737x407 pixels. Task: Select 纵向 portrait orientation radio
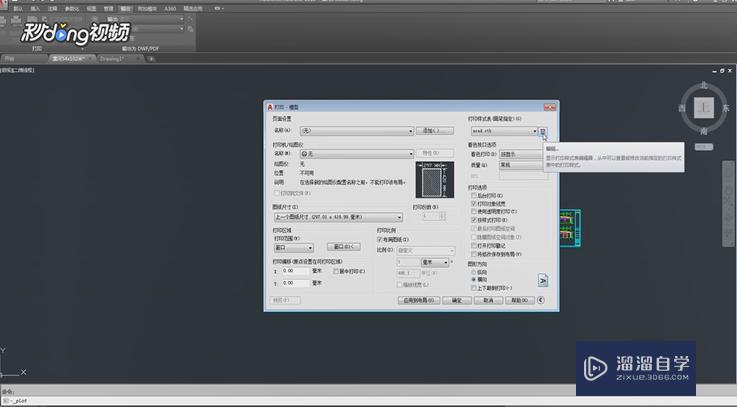474,272
